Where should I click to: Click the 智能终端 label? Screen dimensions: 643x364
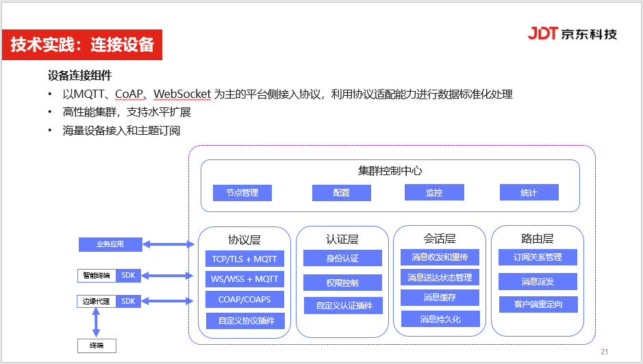pyautogui.click(x=97, y=276)
